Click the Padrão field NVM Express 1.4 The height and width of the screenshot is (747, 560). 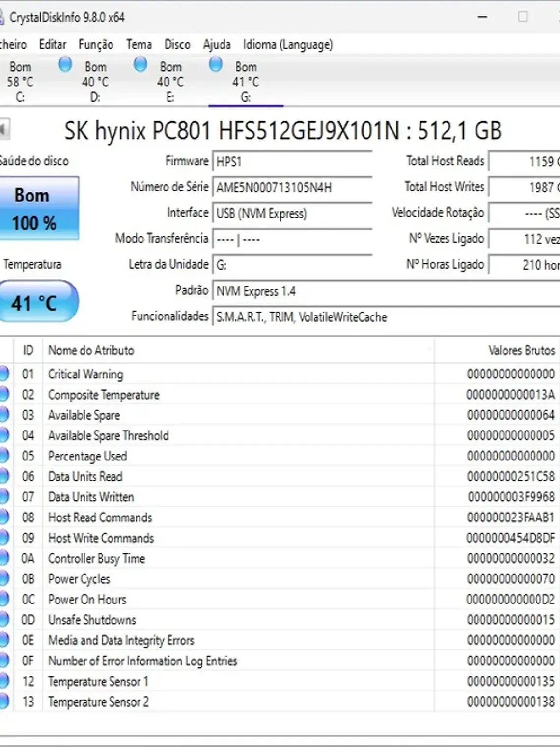386,291
